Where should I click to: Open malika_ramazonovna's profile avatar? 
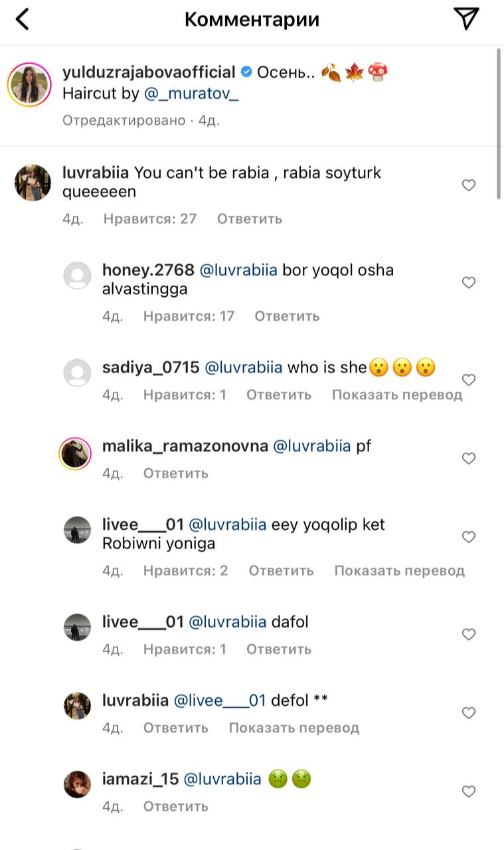[76, 455]
